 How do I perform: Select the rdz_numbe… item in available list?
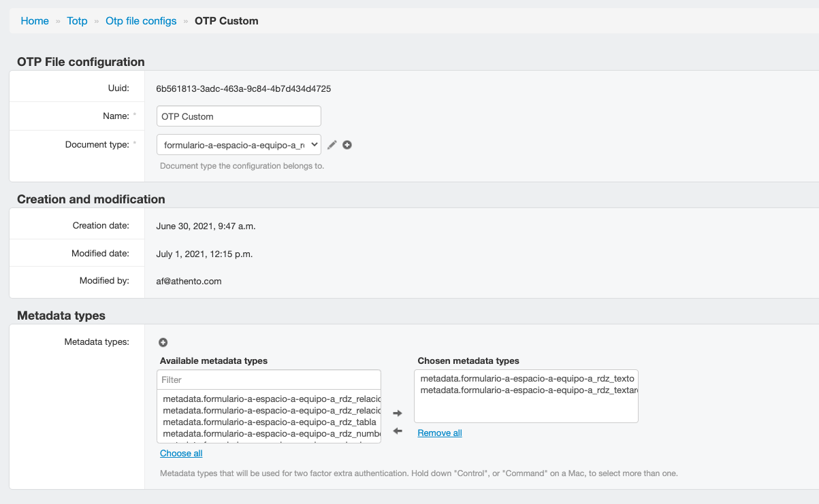tap(269, 433)
